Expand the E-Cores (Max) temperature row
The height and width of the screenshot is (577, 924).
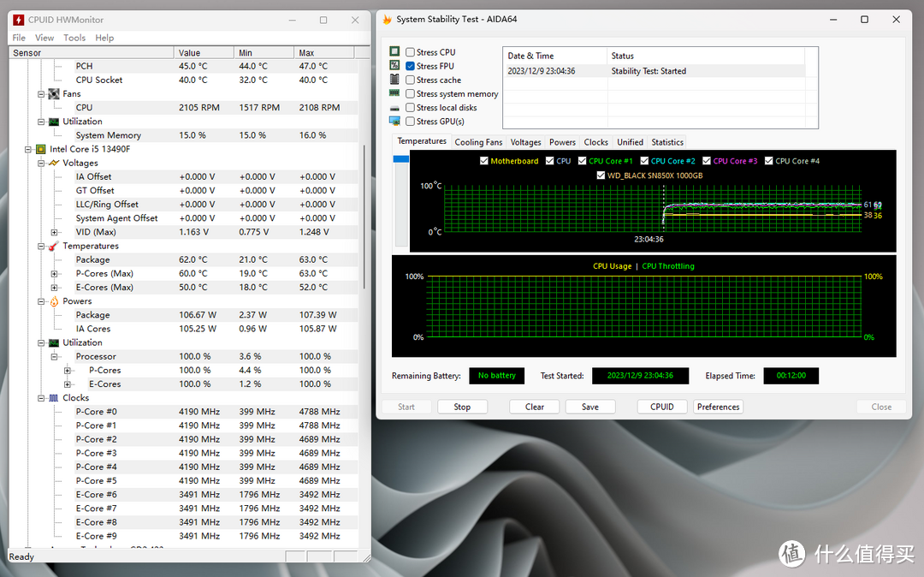[x=54, y=288]
